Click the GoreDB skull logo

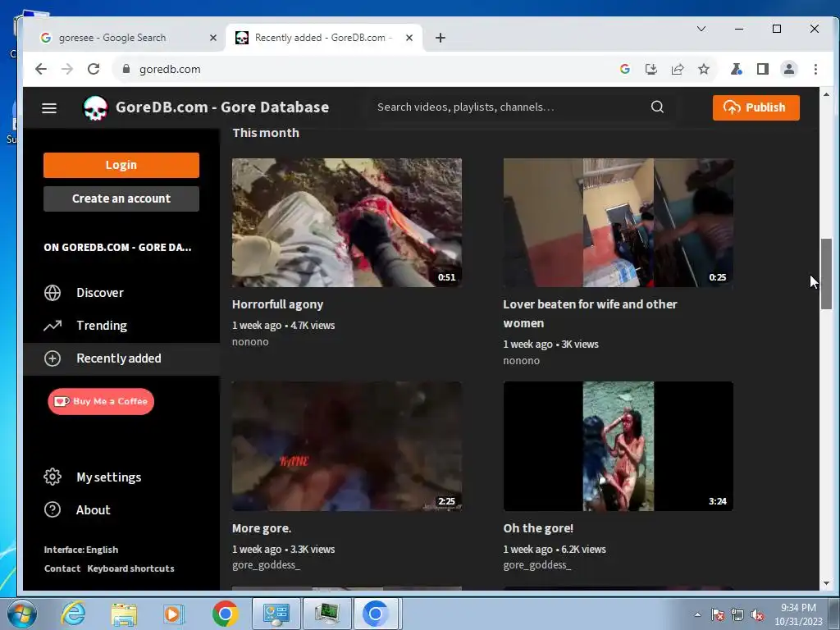(x=95, y=107)
